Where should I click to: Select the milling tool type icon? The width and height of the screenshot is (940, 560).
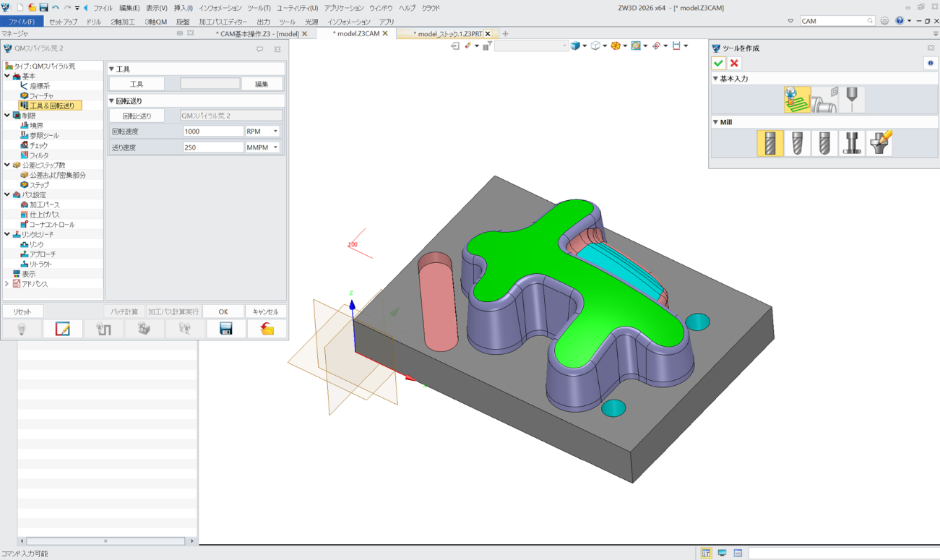coord(797,100)
